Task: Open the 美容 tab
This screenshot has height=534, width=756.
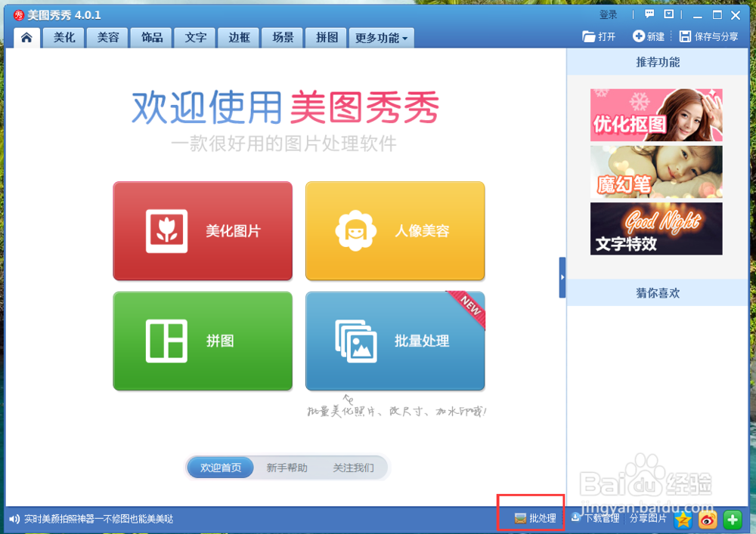Action: (108, 38)
